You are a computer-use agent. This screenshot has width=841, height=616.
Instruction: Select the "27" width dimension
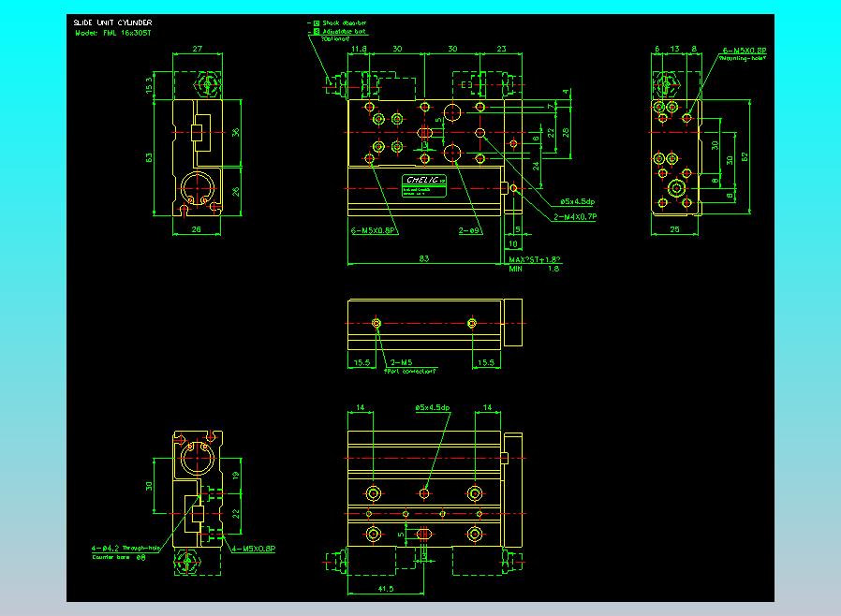coord(198,49)
